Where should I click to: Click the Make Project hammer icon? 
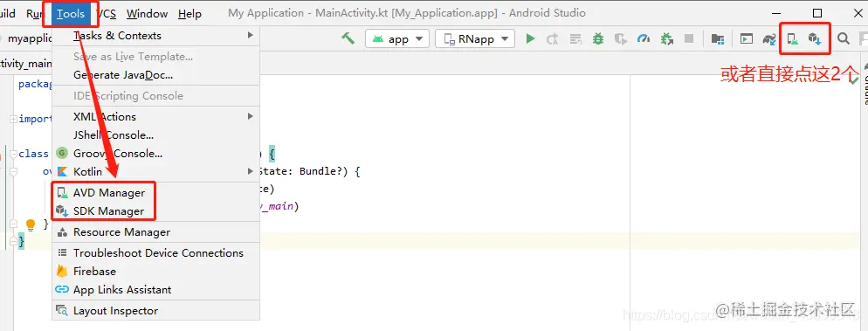tap(348, 38)
